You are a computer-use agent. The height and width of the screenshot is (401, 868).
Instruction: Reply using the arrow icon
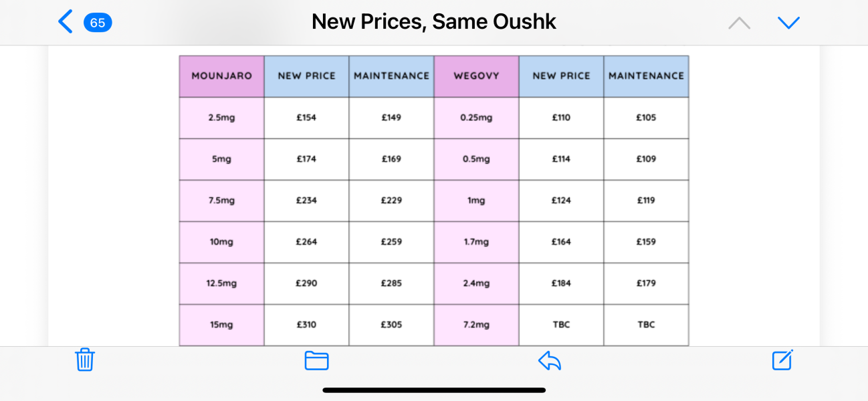pos(550,361)
